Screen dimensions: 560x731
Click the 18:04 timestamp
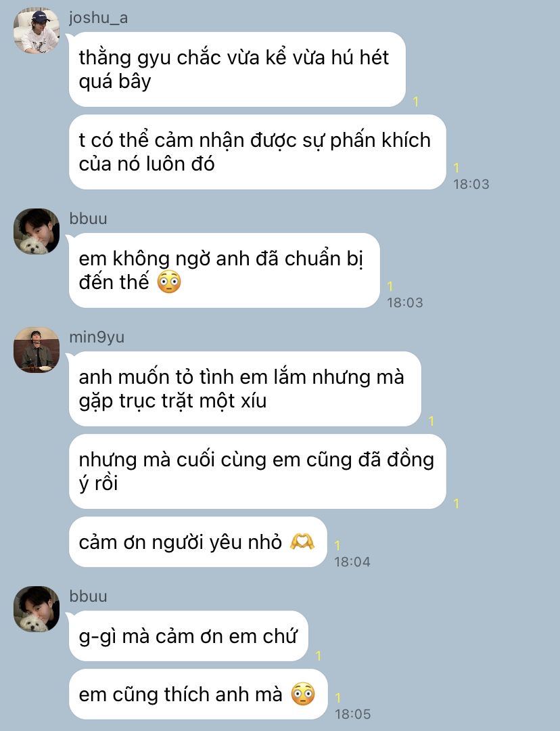click(x=352, y=562)
